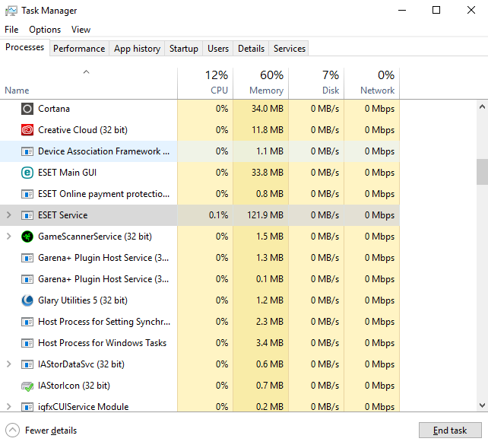Image resolution: width=488 pixels, height=448 pixels.
Task: Click the ESET Service process icon
Action: tap(27, 215)
